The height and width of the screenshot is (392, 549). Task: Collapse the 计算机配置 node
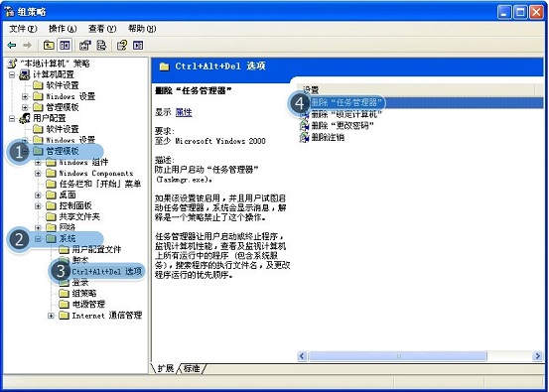(x=12, y=74)
